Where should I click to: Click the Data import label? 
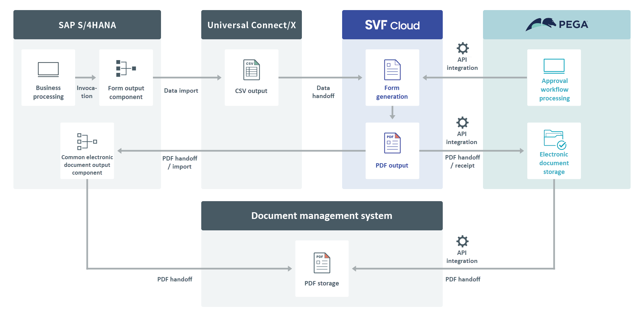181,91
